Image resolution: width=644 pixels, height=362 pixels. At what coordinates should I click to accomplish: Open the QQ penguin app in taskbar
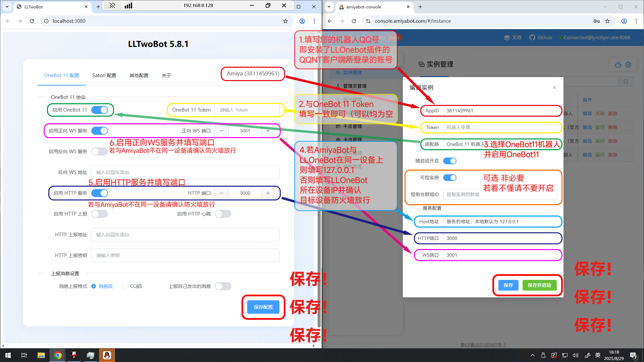tap(107, 355)
